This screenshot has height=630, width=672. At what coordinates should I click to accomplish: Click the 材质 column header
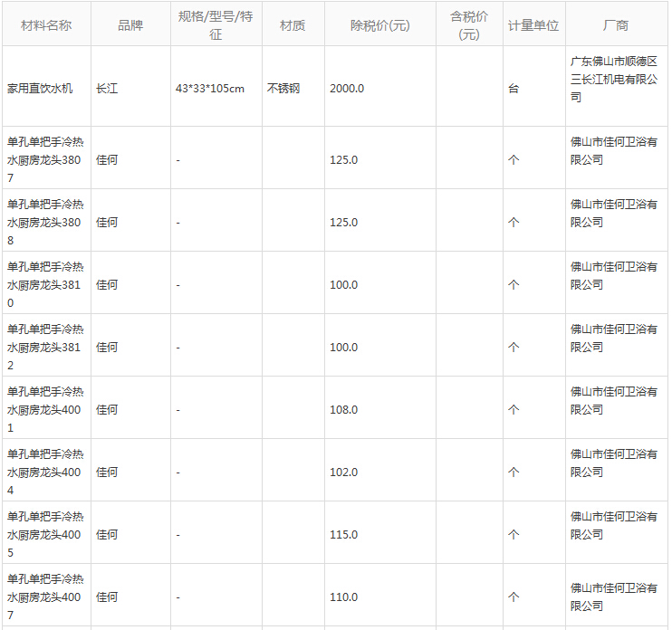pyautogui.click(x=293, y=25)
